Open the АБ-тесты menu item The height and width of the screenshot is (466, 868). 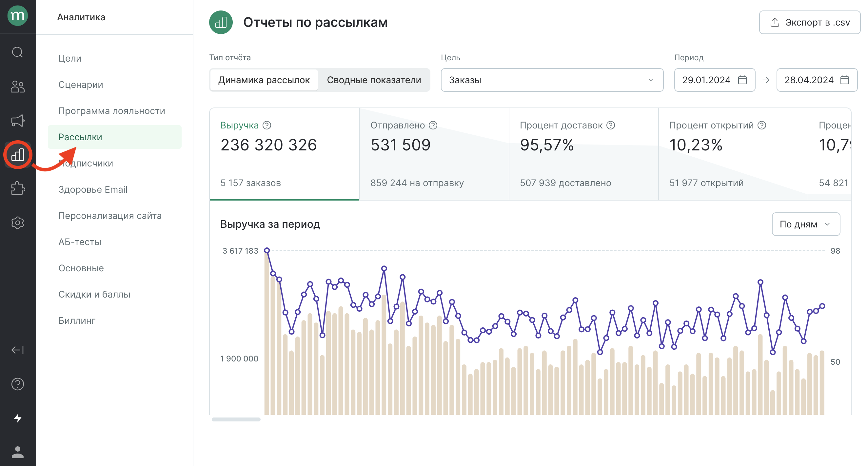click(80, 242)
